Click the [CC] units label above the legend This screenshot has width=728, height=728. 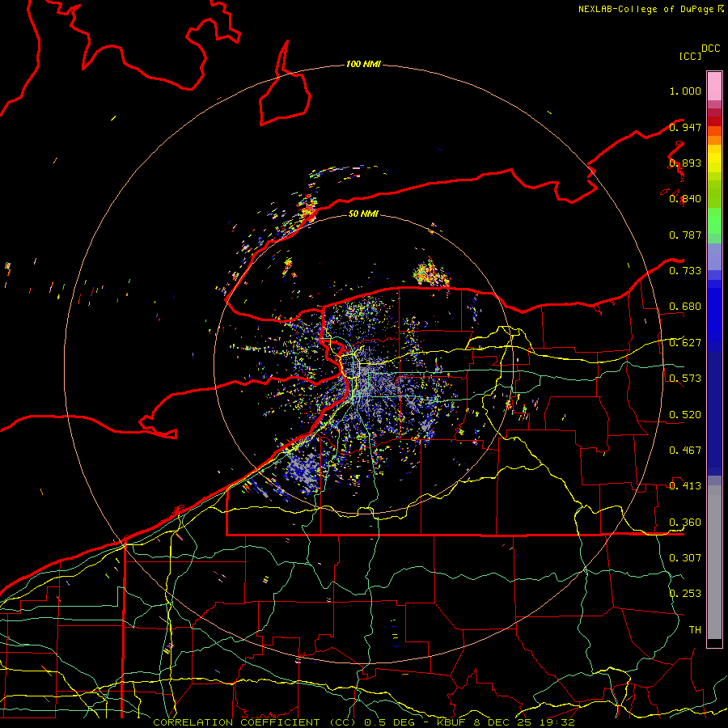click(x=690, y=56)
